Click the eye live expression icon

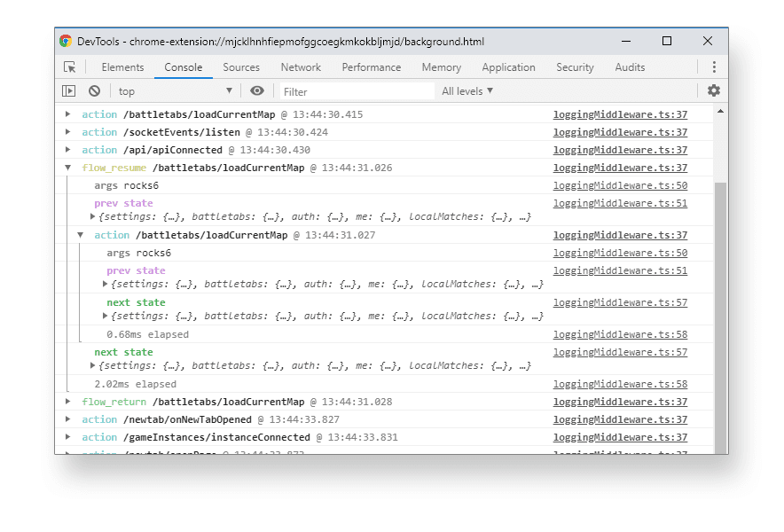[x=257, y=91]
